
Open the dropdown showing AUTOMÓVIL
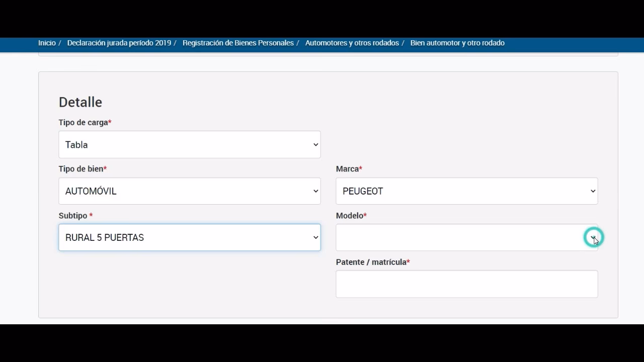coord(189,191)
